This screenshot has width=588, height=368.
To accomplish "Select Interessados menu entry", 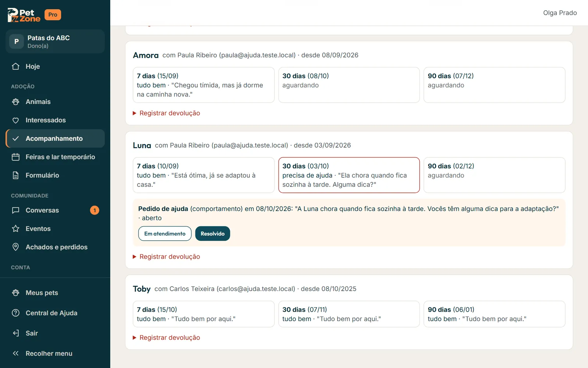I will (x=55, y=120).
